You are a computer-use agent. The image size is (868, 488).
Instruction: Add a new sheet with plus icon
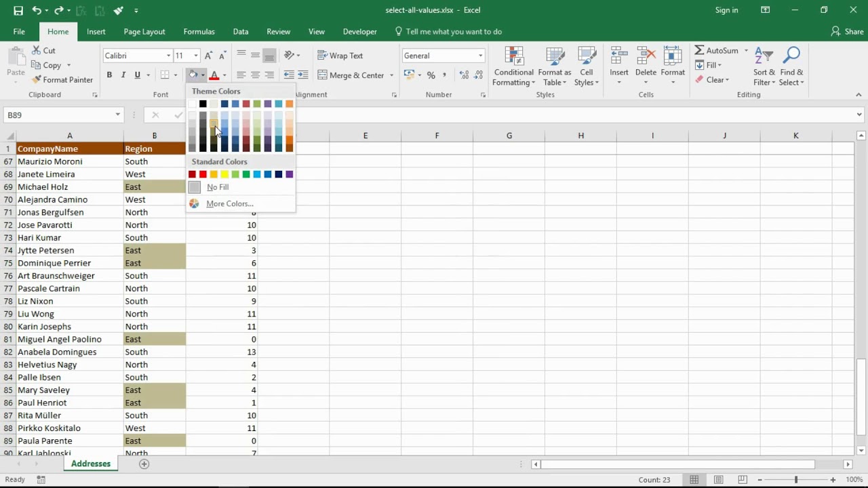pyautogui.click(x=144, y=464)
